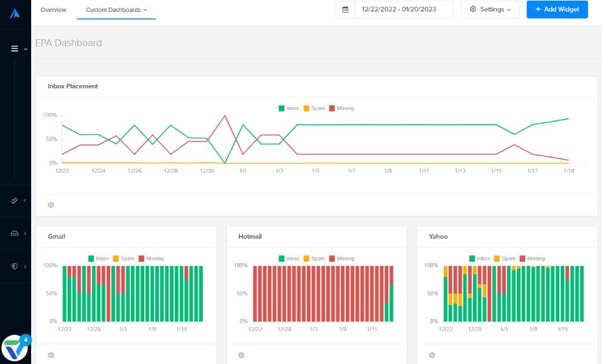This screenshot has width=602, height=364.
Task: Click the double-checkmark sidebar icon
Action: (15, 201)
